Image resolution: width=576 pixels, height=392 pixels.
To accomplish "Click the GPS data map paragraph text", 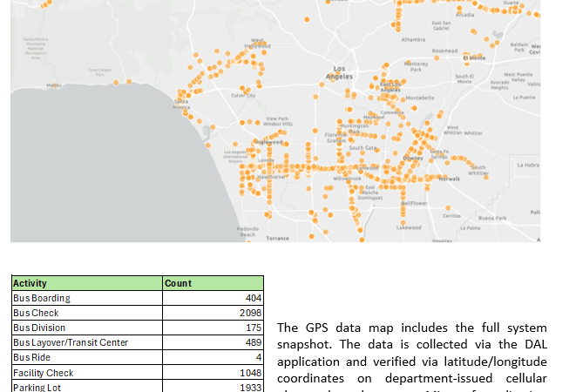I will tap(411, 353).
